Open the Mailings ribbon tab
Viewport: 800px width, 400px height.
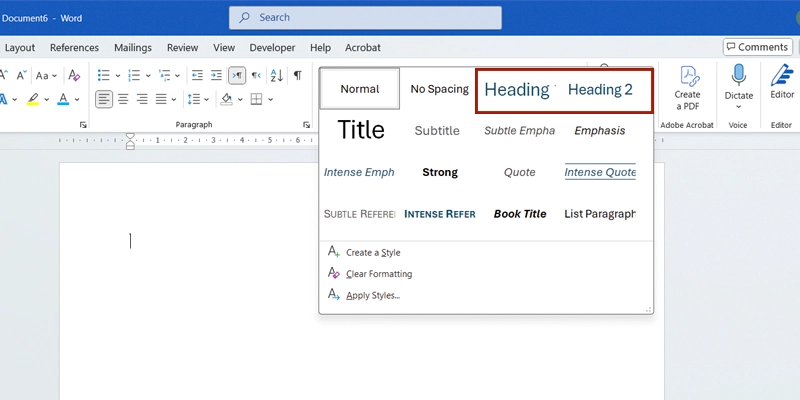coord(133,47)
